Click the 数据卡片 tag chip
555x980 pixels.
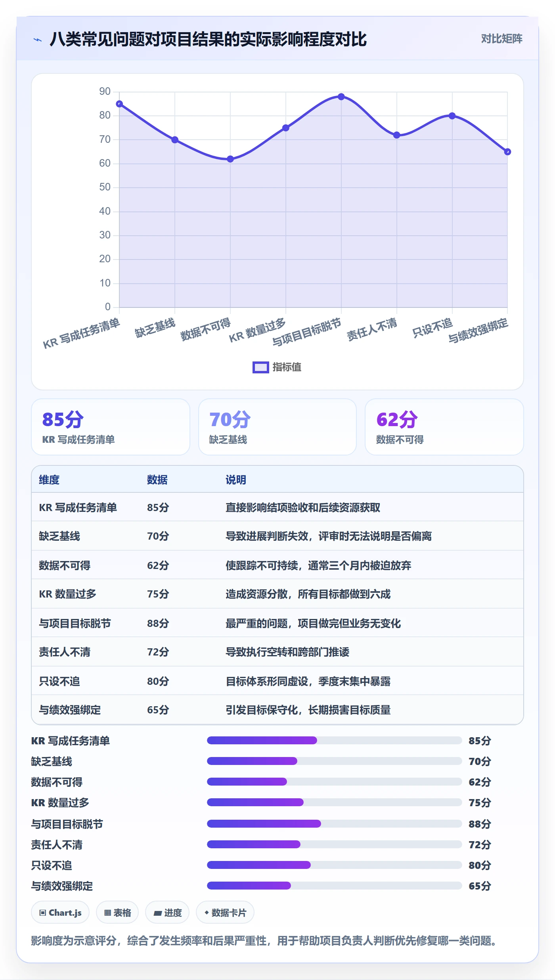click(x=225, y=913)
